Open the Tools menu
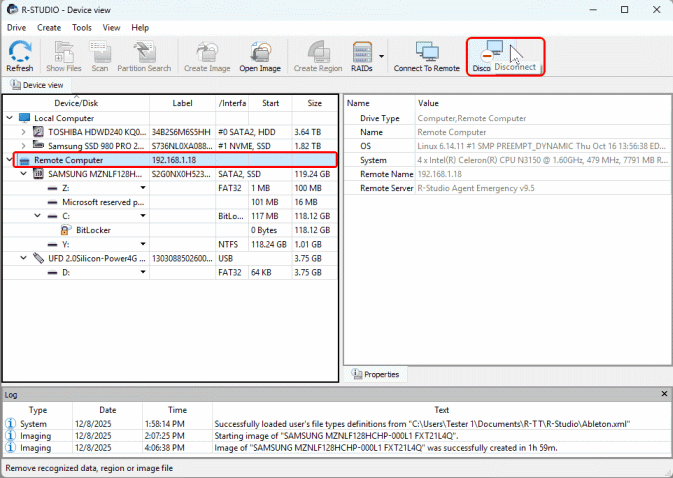The height and width of the screenshot is (478, 673). [x=82, y=28]
